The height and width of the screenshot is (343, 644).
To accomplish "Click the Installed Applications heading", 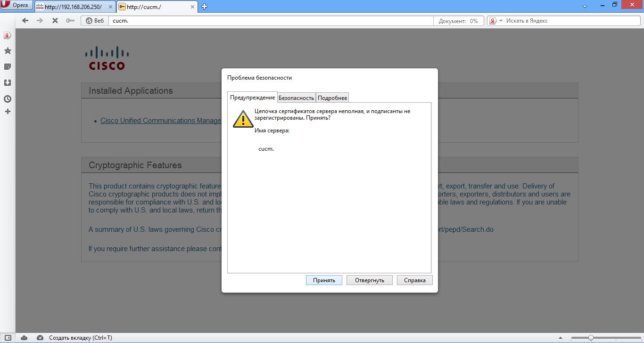I will 131,91.
